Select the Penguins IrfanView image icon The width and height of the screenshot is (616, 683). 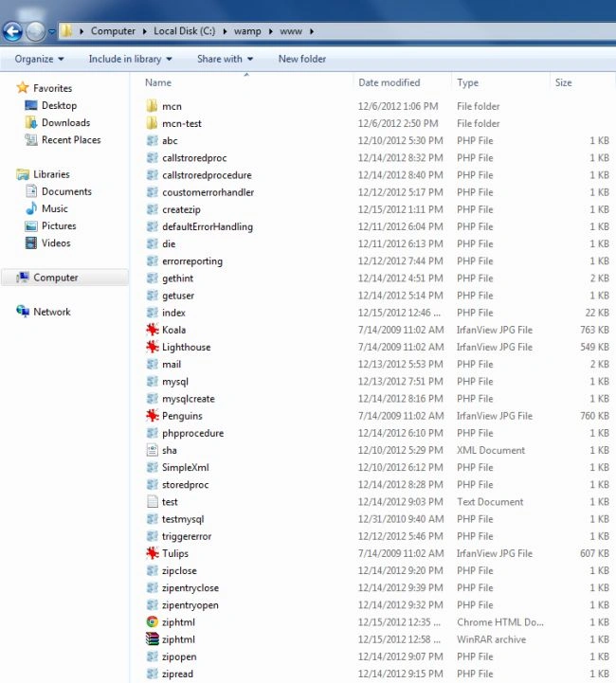152,416
